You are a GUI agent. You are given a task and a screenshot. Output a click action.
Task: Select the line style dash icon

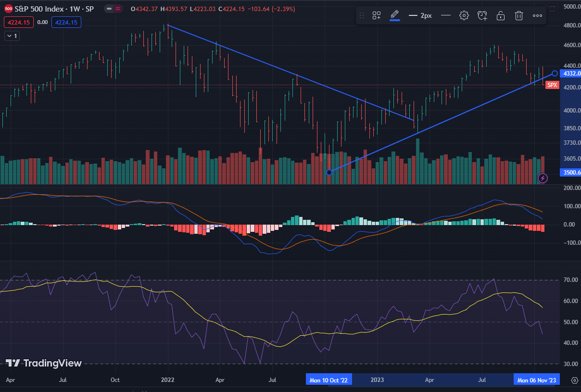445,15
